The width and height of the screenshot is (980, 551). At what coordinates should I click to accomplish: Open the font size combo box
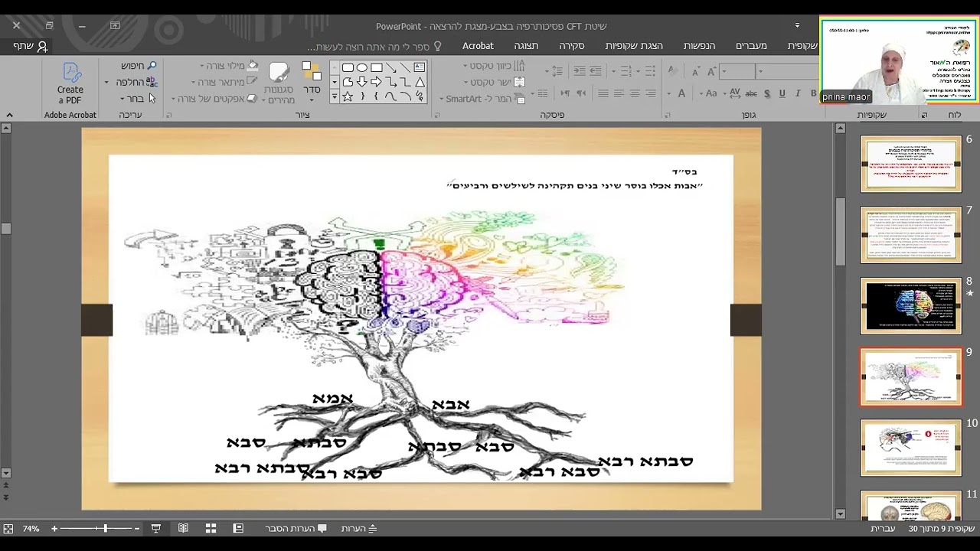tap(737, 71)
